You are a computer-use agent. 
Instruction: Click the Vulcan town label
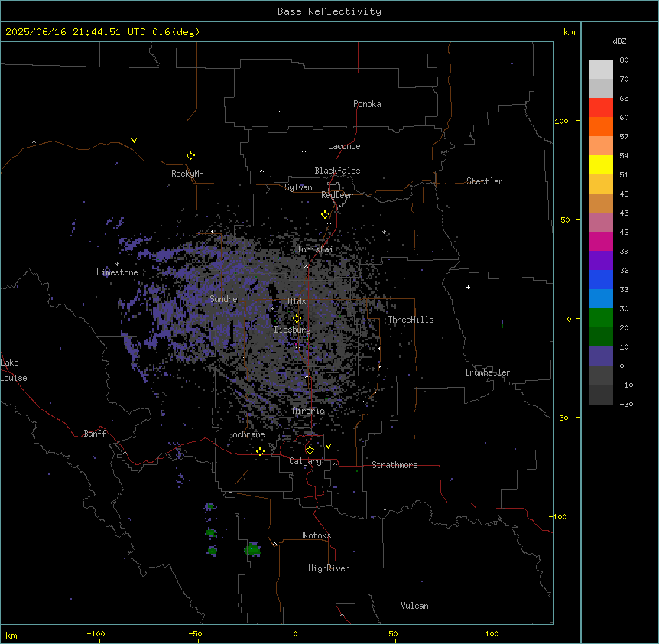coord(415,606)
